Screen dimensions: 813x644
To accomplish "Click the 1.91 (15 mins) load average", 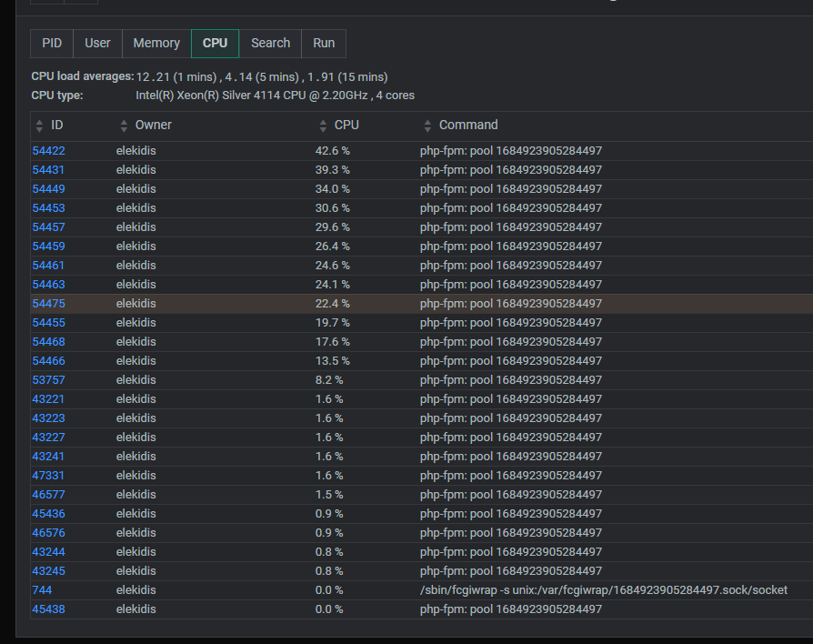I will (347, 77).
